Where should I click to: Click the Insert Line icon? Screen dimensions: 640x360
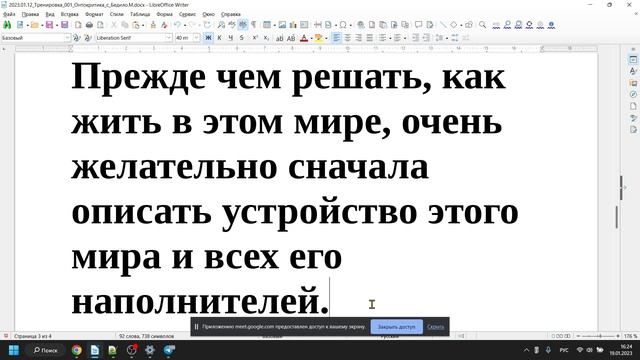point(443,25)
